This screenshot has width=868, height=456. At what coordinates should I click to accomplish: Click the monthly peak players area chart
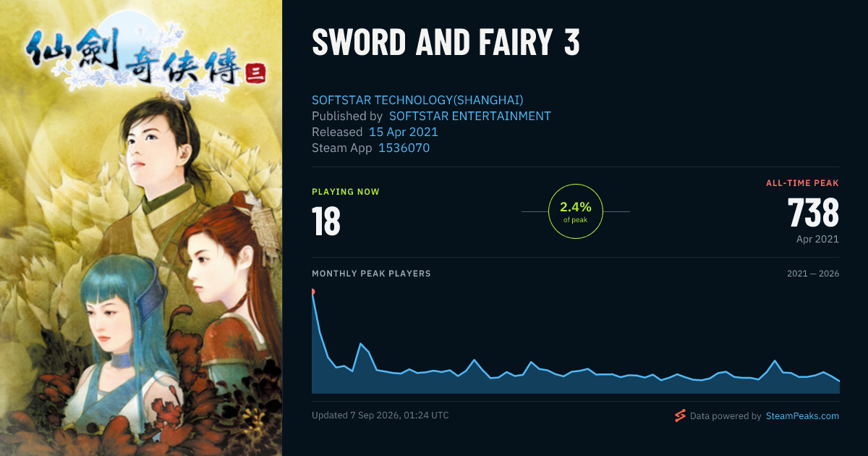[576, 342]
